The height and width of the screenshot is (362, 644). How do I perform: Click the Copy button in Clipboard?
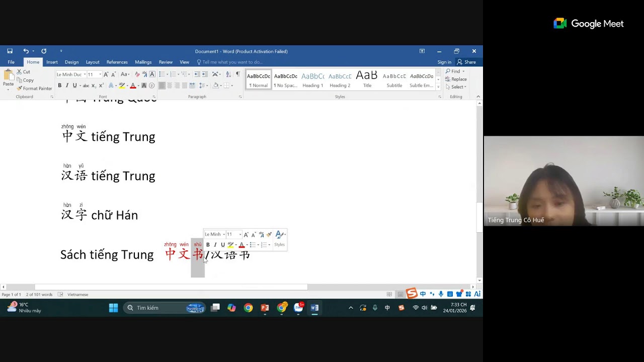[x=25, y=80]
